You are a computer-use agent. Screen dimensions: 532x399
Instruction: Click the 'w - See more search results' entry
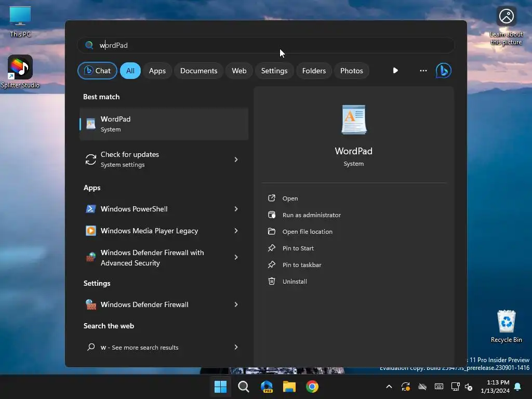[x=164, y=347]
